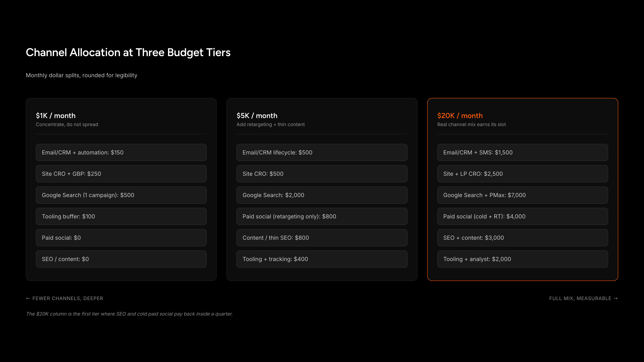This screenshot has height=362, width=644.
Task: Select 'Site CRO + GBP: $250' row
Action: tap(121, 174)
